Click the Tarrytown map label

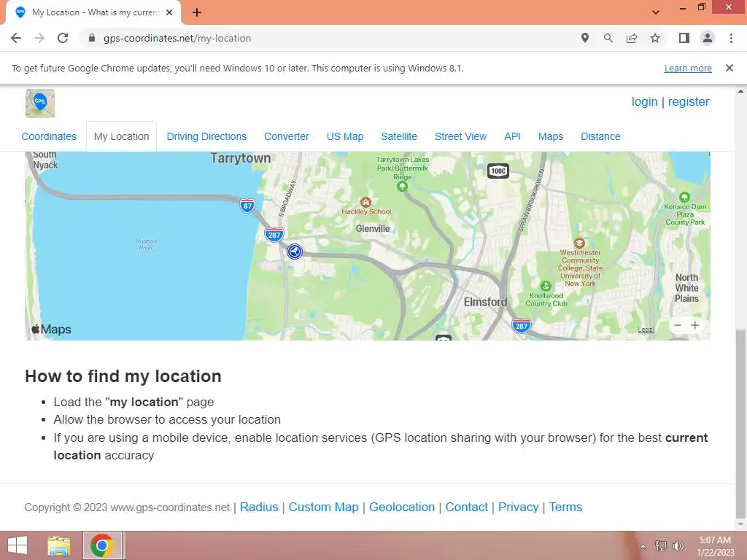point(241,158)
